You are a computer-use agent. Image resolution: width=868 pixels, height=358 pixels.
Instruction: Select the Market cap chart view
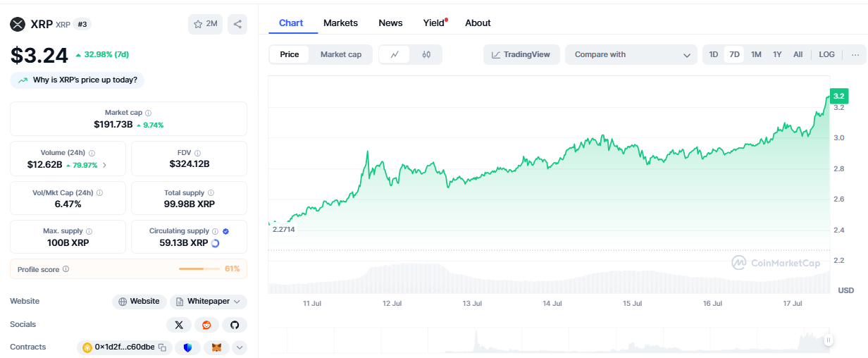[341, 54]
